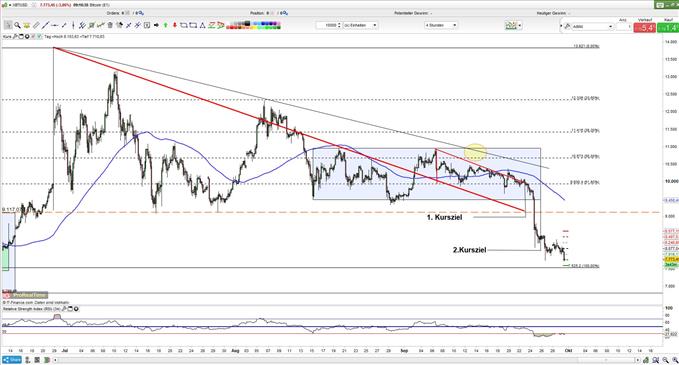Toggle first checkbox beside Kurs indicator label

(32, 37)
